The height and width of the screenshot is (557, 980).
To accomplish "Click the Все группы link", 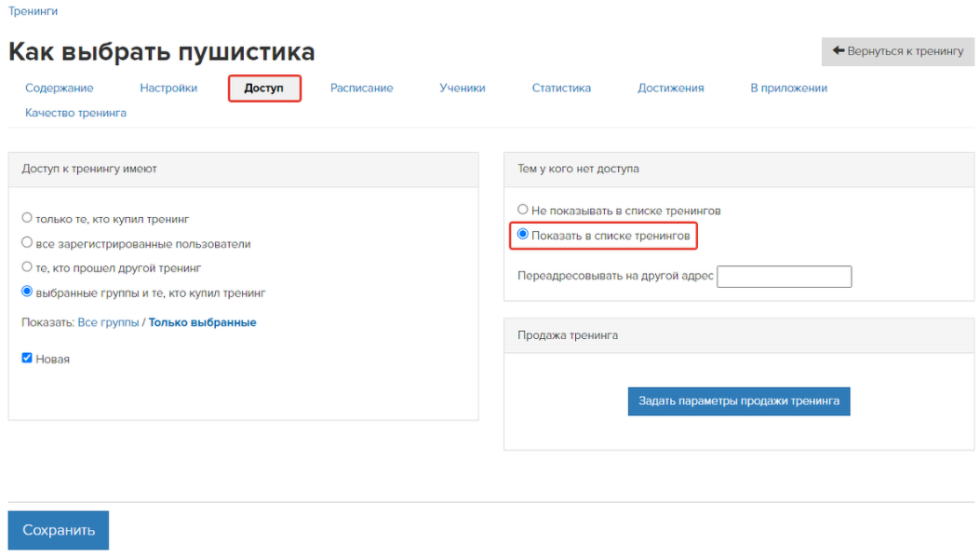I will [108, 322].
